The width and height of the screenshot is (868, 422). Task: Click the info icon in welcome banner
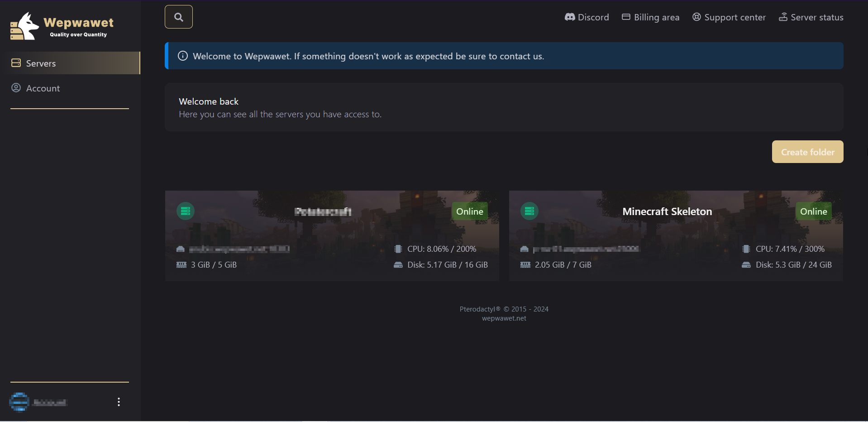coord(183,56)
